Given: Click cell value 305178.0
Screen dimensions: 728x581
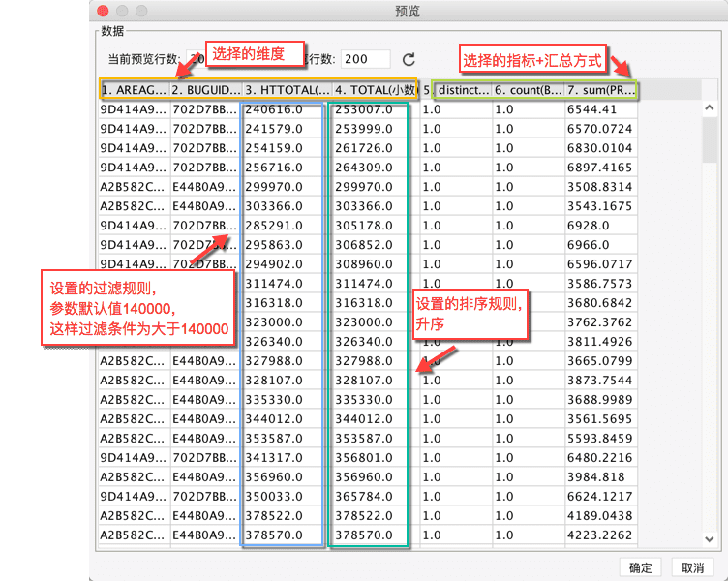Looking at the screenshot, I should pos(364,226).
